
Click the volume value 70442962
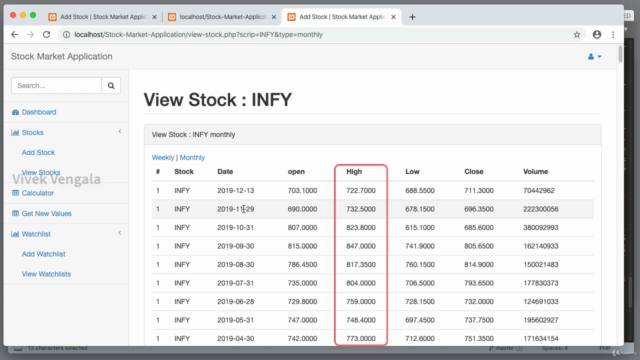tap(539, 191)
